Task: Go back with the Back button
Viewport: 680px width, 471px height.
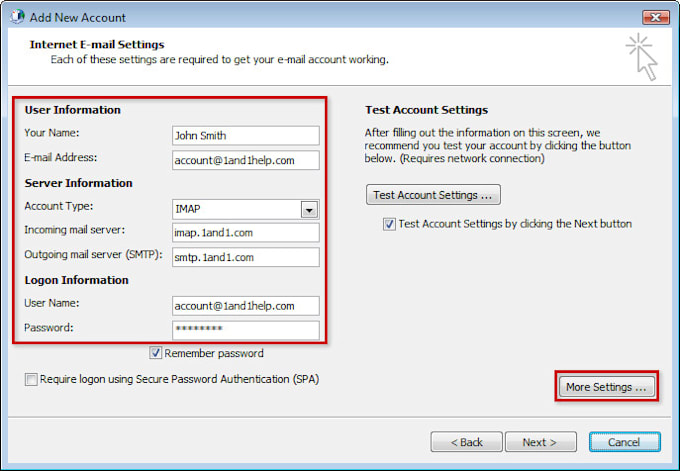Action: tap(466, 442)
